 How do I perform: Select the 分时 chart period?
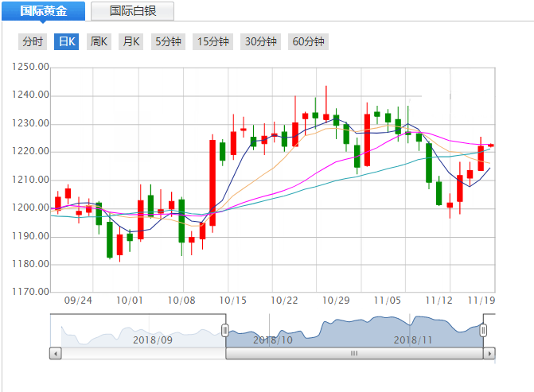(33, 41)
